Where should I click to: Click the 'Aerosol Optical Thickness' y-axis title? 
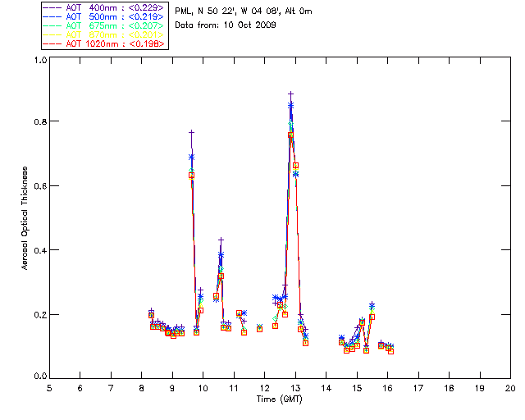(26, 217)
